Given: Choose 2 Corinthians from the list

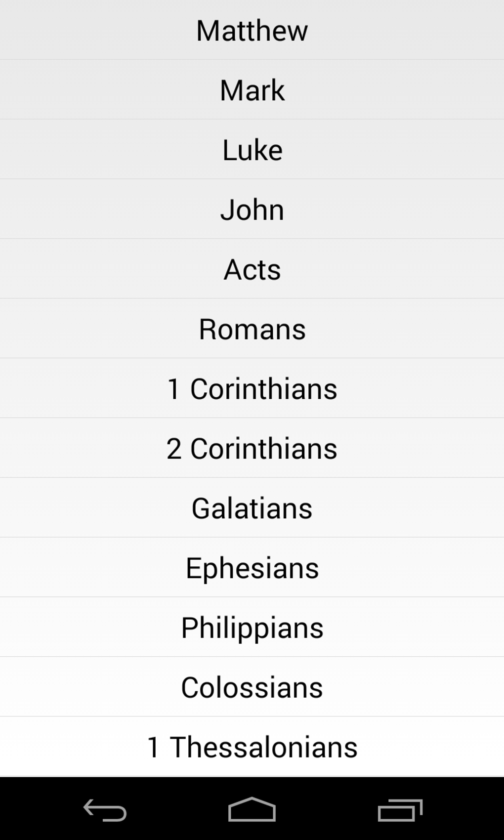Looking at the screenshot, I should click(x=252, y=449).
